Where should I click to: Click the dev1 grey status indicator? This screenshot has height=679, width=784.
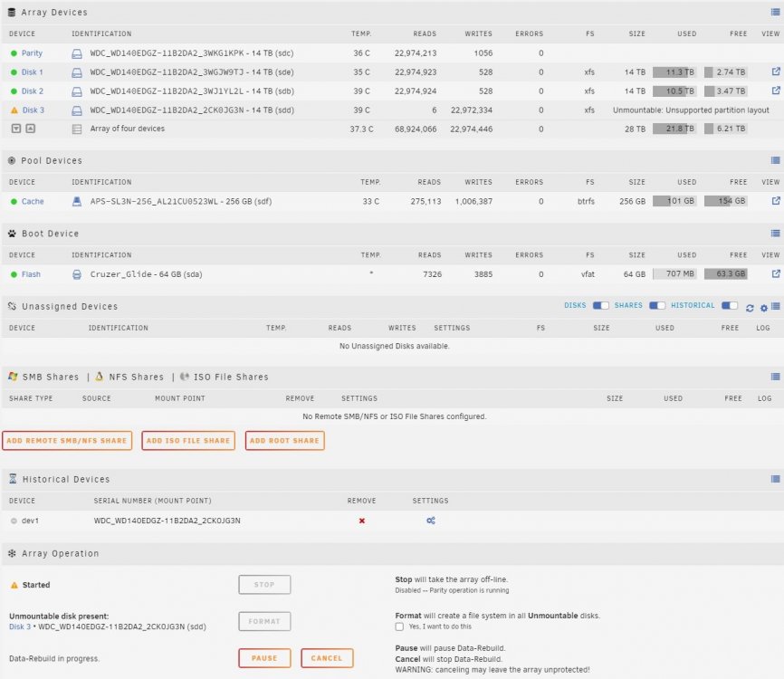pos(14,521)
